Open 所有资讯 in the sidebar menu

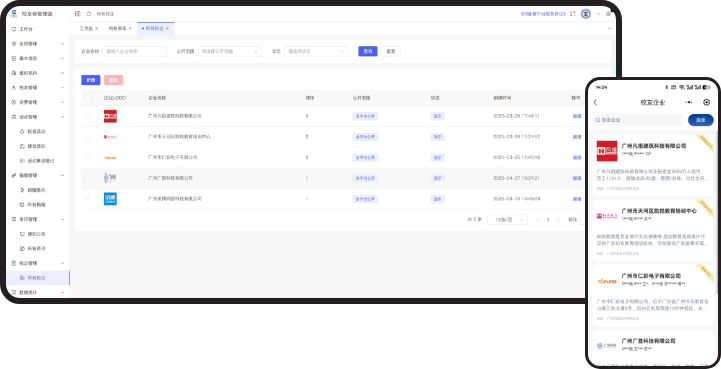point(35,248)
